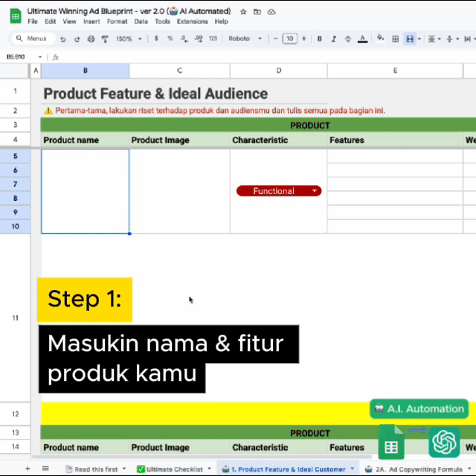Screen dimensions: 476x476
Task: Star this spreadsheet document
Action: [x=243, y=12]
